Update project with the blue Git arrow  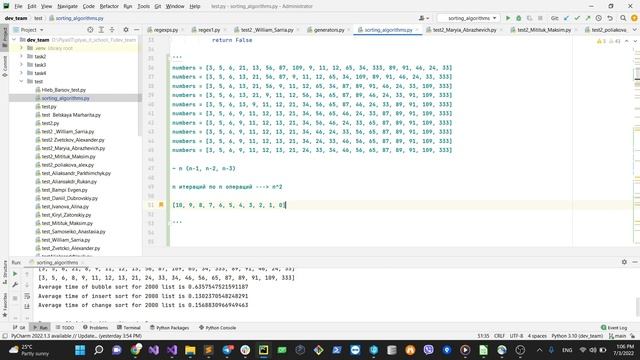tap(567, 18)
